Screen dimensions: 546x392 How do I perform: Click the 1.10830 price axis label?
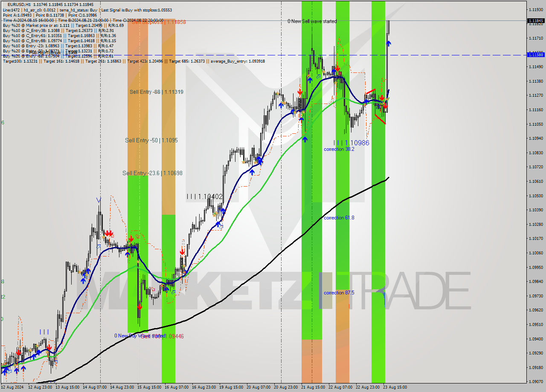(x=535, y=153)
